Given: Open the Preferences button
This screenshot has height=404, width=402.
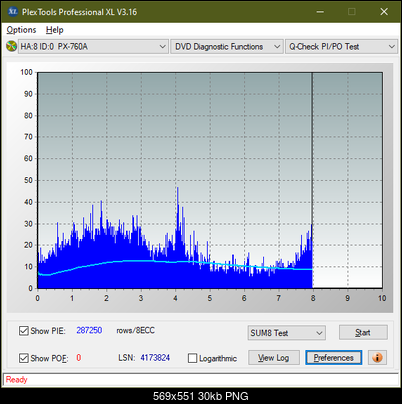Looking at the screenshot, I should [x=333, y=358].
